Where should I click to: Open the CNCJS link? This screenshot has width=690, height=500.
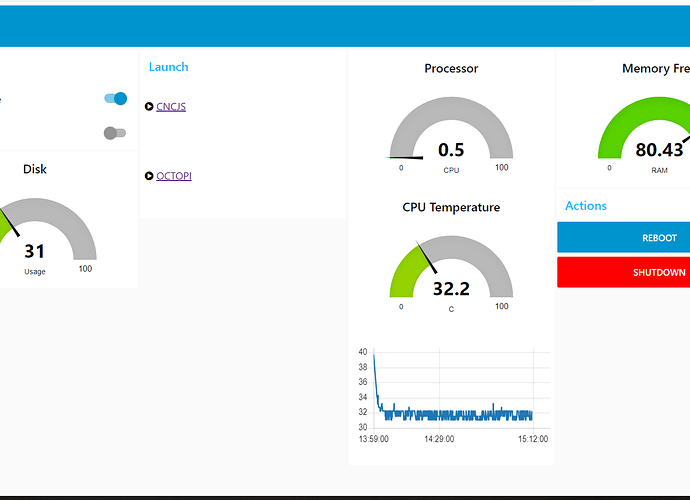[x=171, y=106]
